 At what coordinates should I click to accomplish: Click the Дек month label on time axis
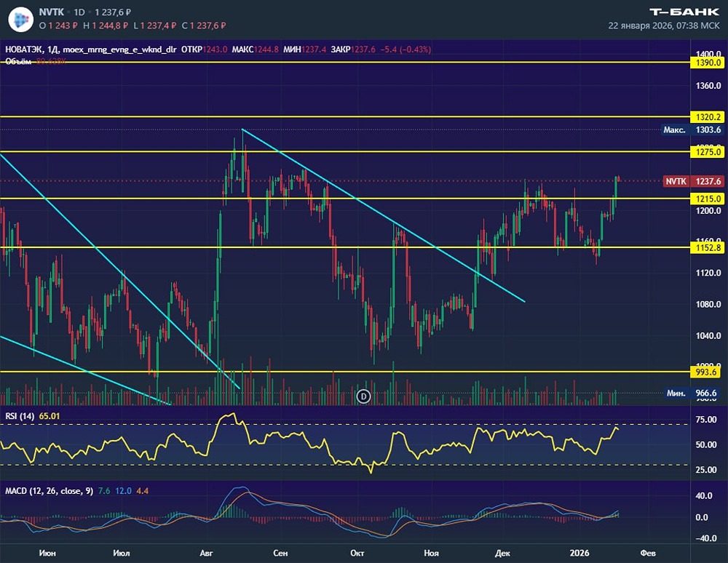coord(502,553)
